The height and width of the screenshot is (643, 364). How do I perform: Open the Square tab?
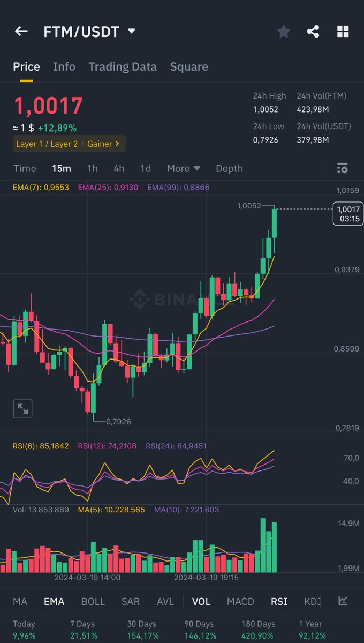point(189,67)
